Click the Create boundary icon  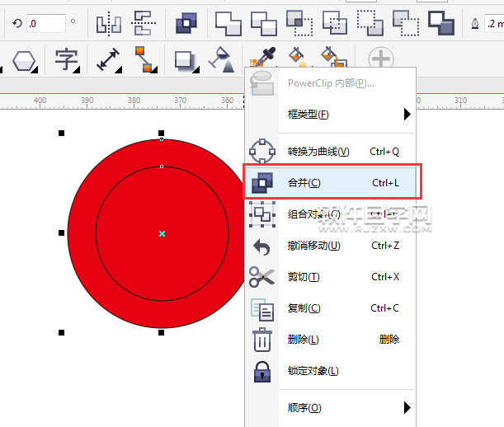point(441,23)
